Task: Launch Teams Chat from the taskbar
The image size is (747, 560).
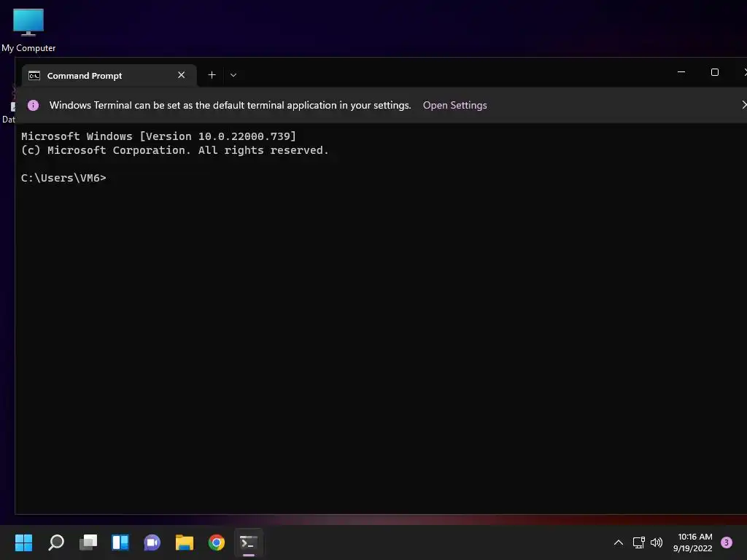Action: (152, 542)
